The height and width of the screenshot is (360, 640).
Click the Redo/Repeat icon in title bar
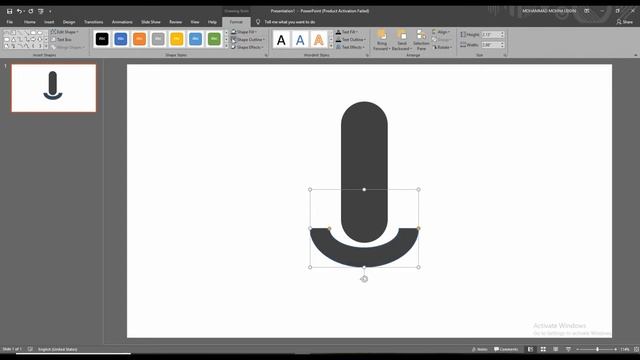pyautogui.click(x=31, y=11)
